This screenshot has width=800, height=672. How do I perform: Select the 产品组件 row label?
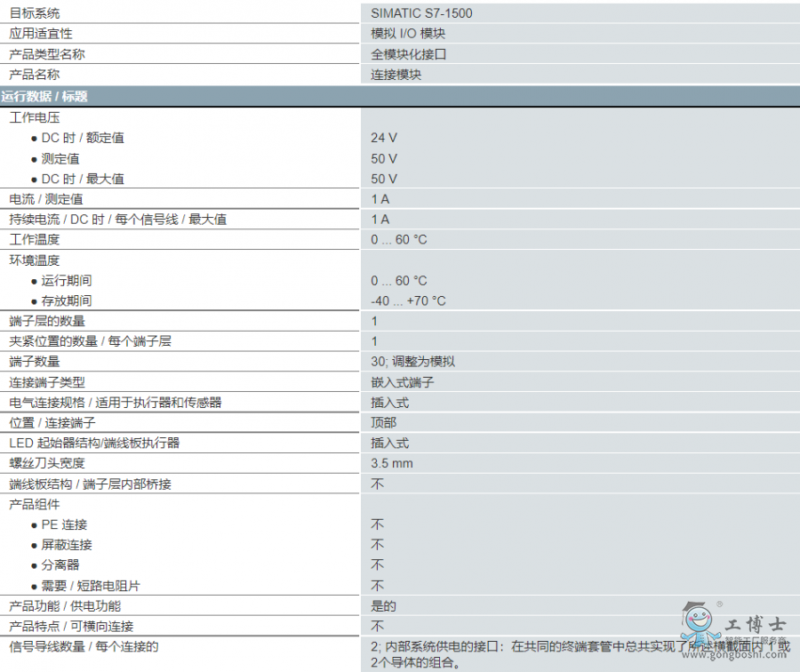[35, 504]
